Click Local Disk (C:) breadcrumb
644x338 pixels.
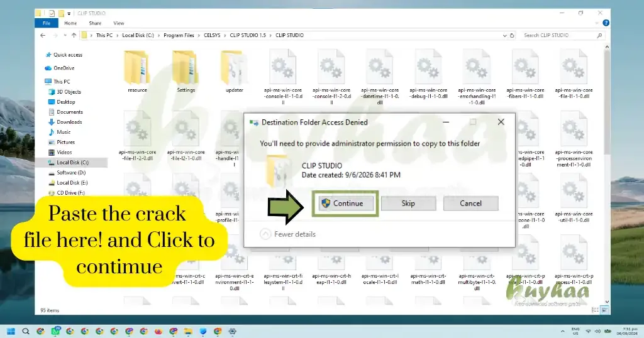point(138,35)
